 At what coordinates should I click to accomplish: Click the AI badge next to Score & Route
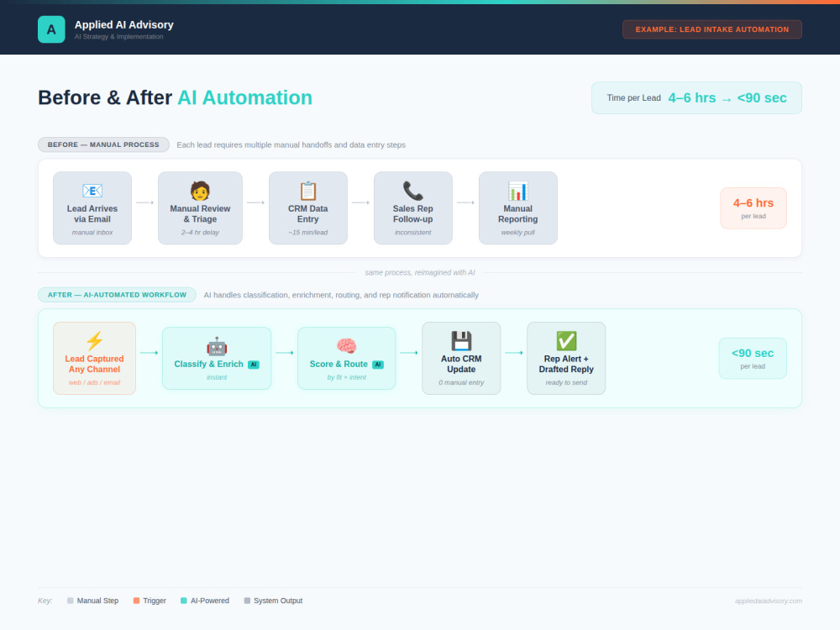[378, 365]
